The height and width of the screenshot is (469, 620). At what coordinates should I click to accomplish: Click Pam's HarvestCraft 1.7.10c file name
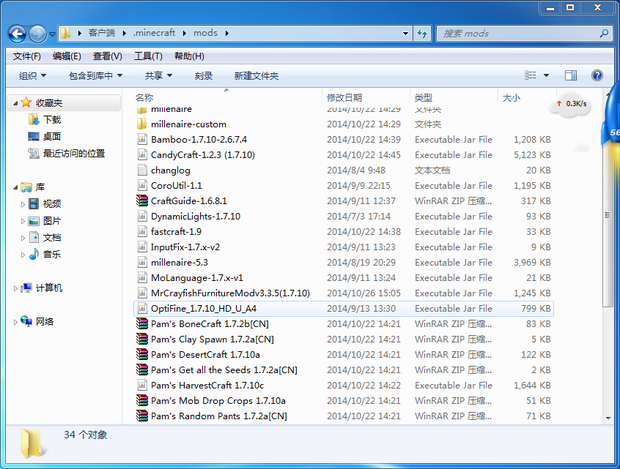point(207,386)
